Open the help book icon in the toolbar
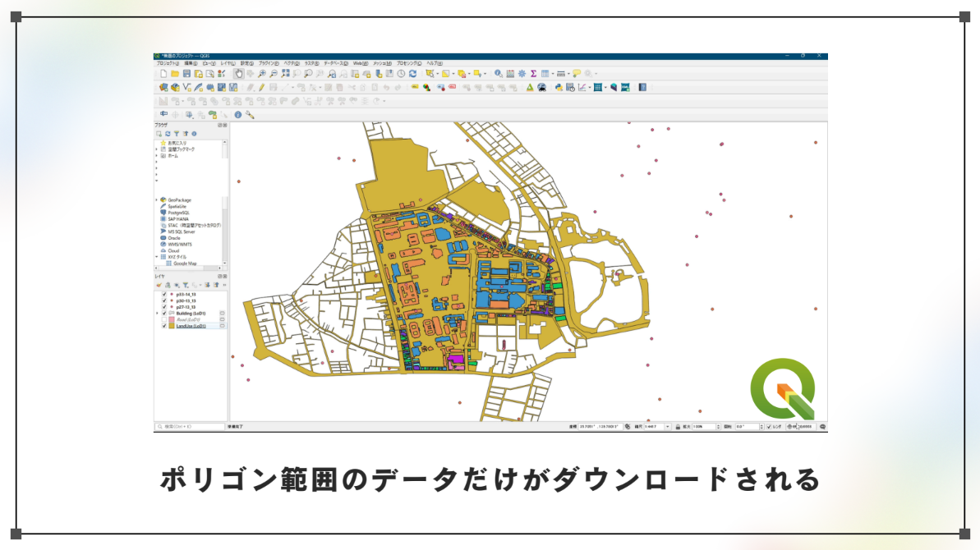The image size is (980, 550). pos(642,87)
